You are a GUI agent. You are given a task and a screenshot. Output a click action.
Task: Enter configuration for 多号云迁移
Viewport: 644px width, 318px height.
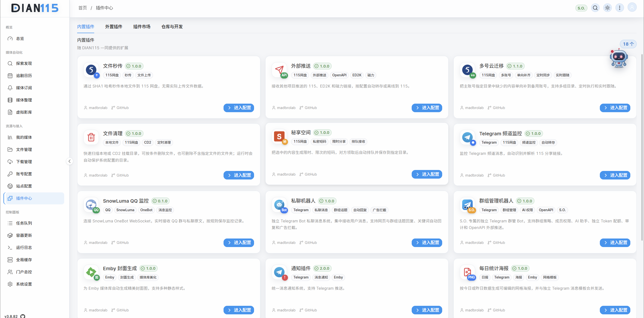tap(615, 108)
